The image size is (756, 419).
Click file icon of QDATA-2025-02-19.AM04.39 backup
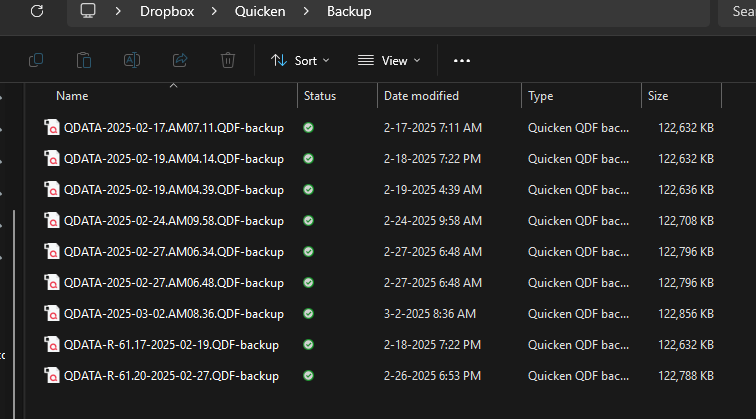(52, 189)
